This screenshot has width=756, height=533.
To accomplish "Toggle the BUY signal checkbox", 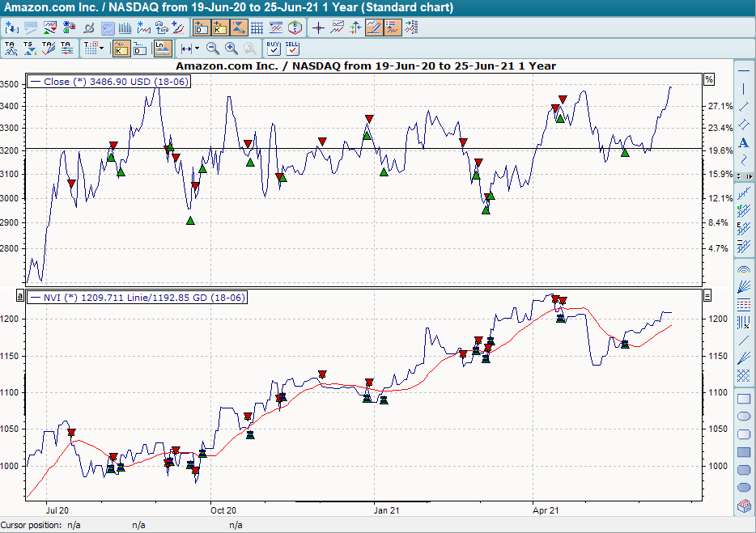I will [x=272, y=48].
